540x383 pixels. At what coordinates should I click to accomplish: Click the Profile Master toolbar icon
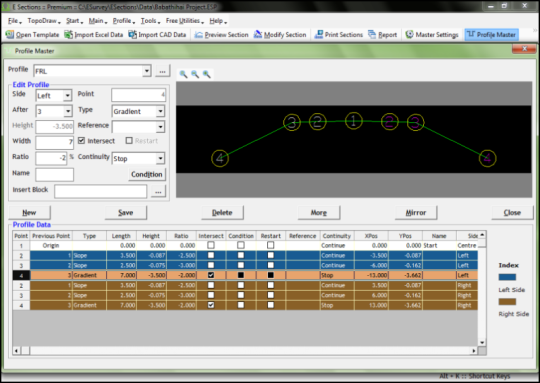click(x=471, y=34)
